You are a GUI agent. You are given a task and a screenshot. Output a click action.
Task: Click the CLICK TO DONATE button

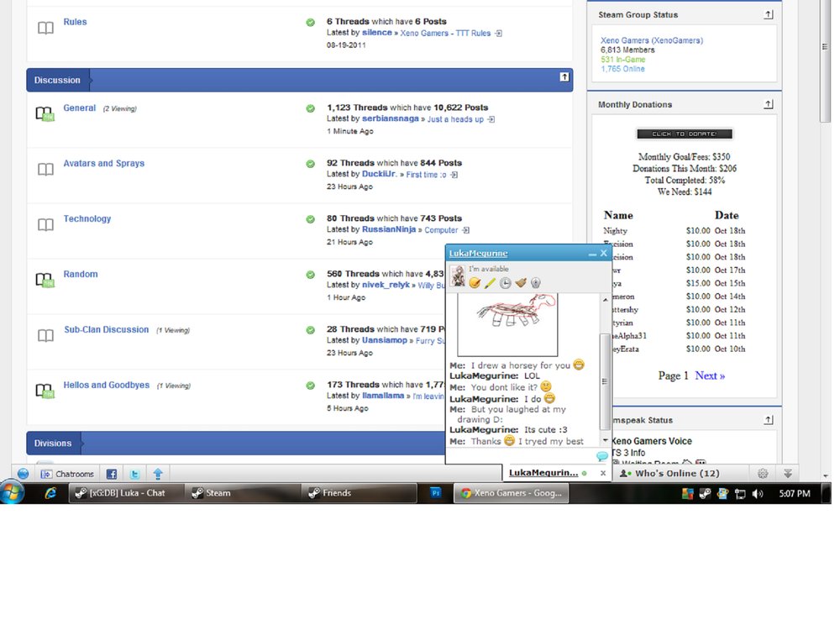point(685,134)
